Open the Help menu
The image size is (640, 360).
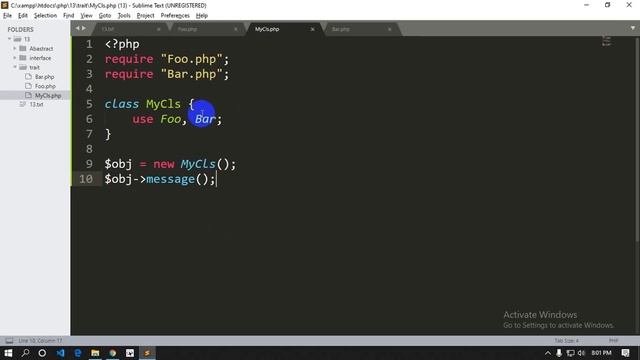coord(202,16)
